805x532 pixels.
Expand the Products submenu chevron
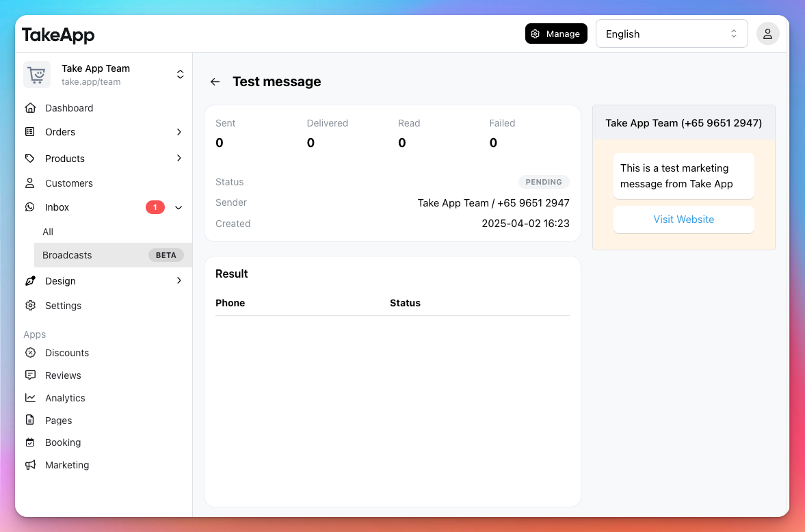(x=179, y=158)
